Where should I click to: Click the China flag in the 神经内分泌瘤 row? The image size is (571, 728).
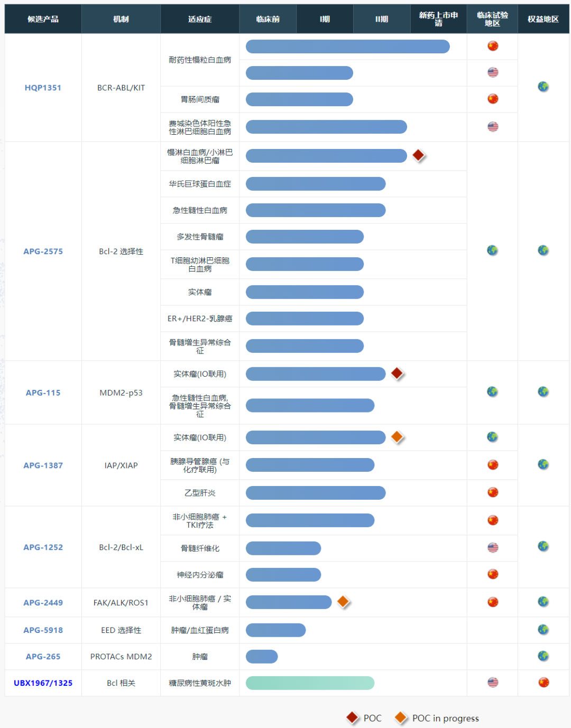(x=493, y=574)
